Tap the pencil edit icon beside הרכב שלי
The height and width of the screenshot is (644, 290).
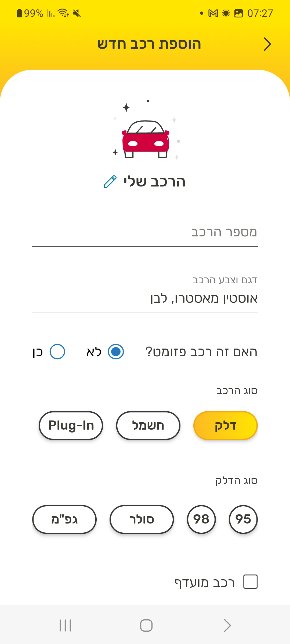tap(110, 182)
